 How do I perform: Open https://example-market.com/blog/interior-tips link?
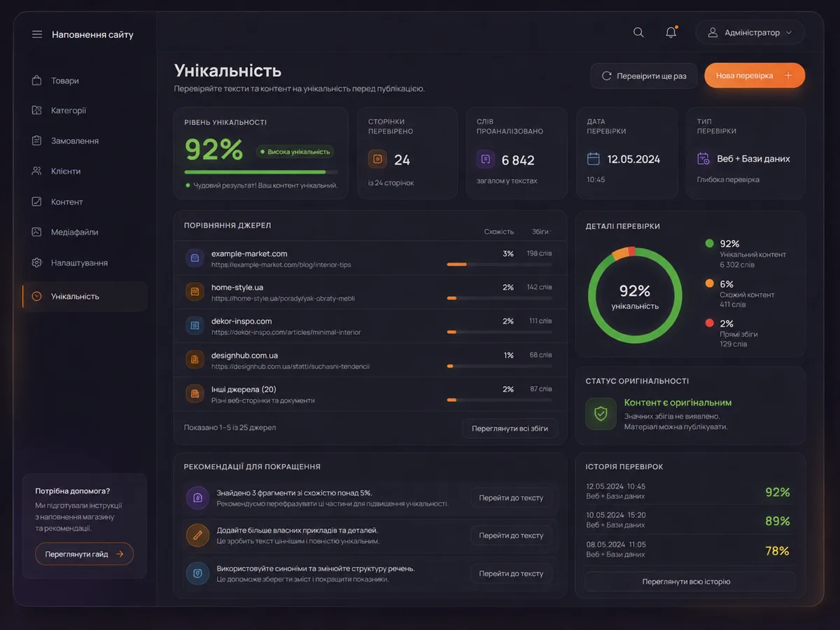[281, 265]
